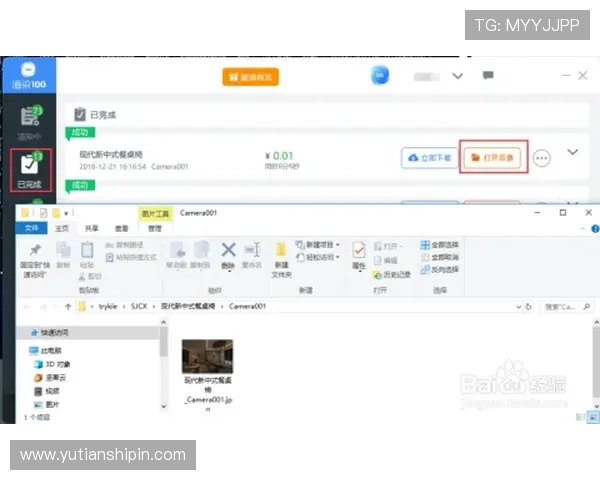600x480 pixels.
Task: Click the Copy icon in the ribbon
Action: click(x=64, y=250)
